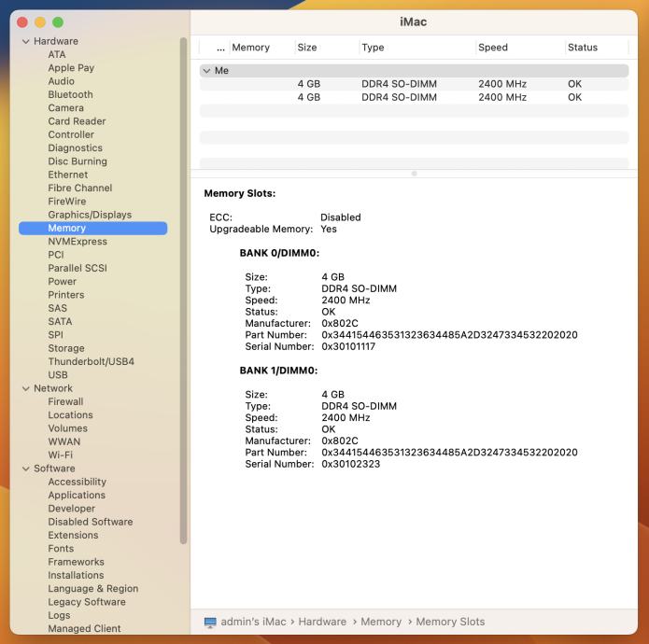
Task: Select Disc Burning in the sidebar
Action: coord(78,161)
